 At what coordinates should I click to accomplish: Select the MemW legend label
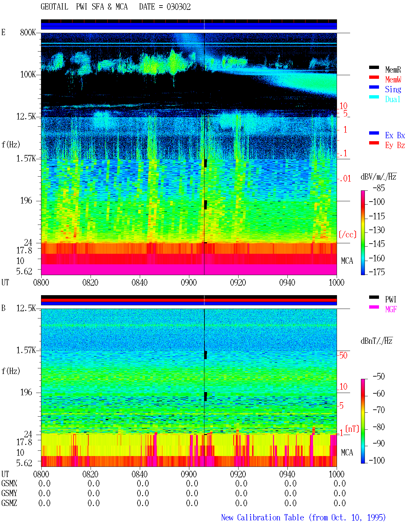[x=393, y=79]
